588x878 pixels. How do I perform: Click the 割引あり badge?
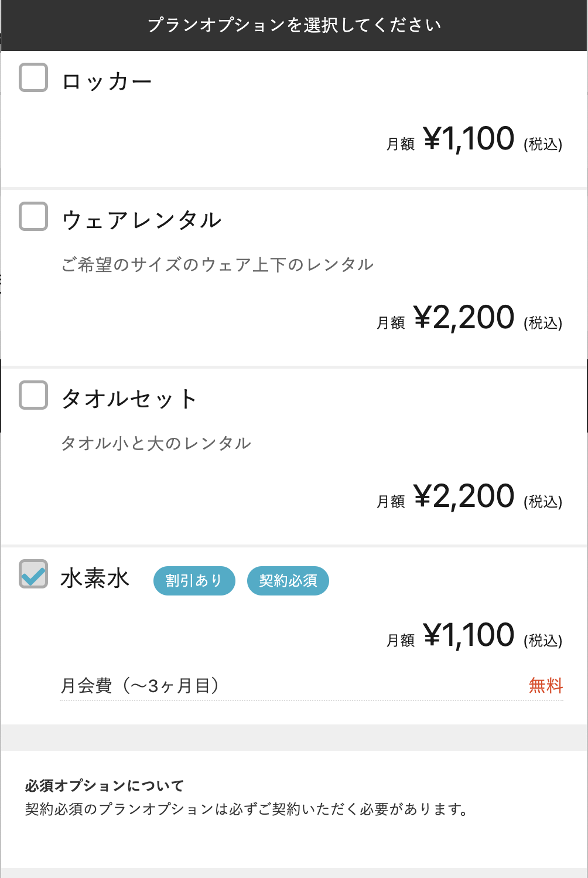tap(194, 581)
